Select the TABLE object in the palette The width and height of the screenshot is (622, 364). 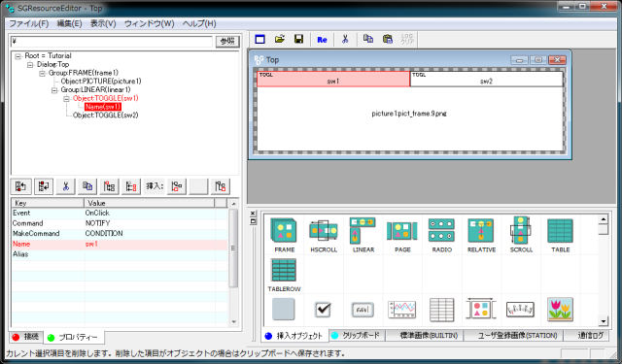pyautogui.click(x=560, y=235)
